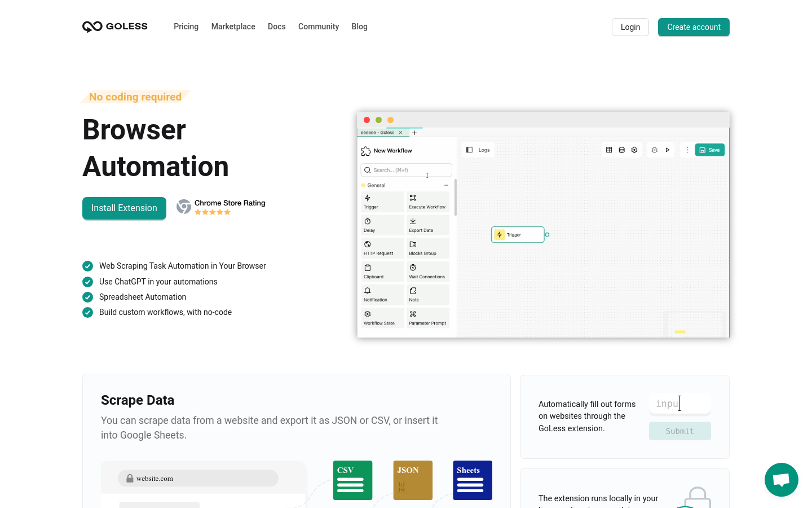
Task: Click 'Web Scraping Task Automation in Your Browser'
Action: point(183,266)
